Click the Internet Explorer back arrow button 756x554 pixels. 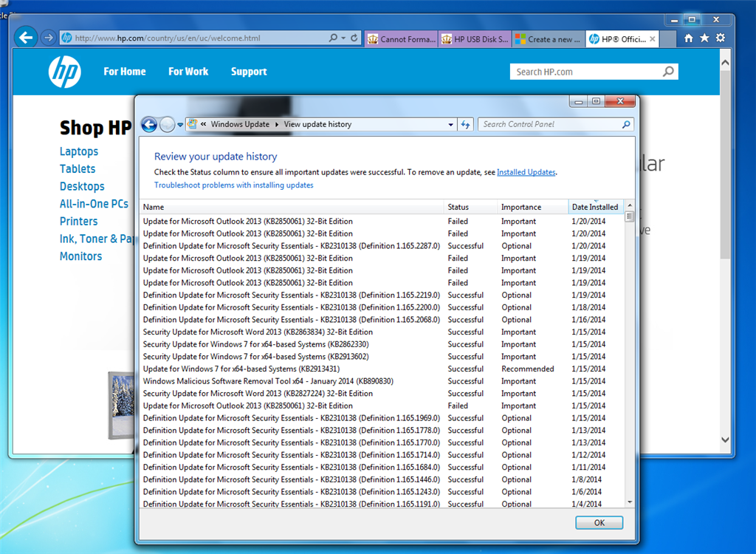coord(26,37)
